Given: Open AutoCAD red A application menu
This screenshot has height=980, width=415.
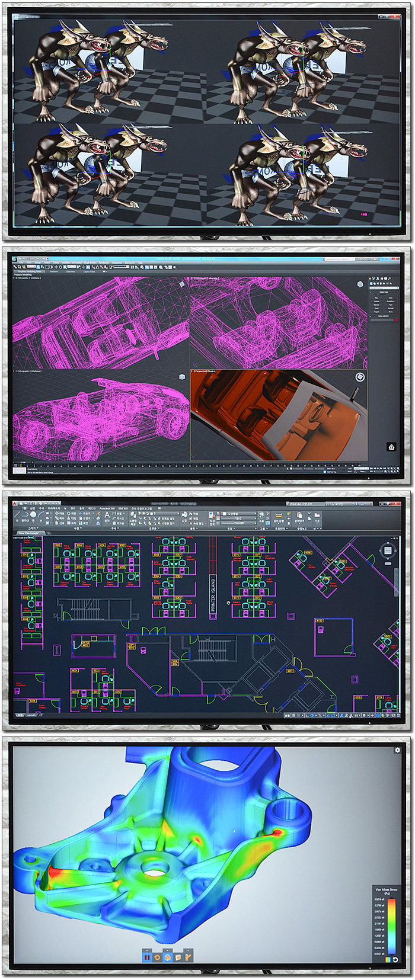Looking at the screenshot, I should tap(15, 503).
